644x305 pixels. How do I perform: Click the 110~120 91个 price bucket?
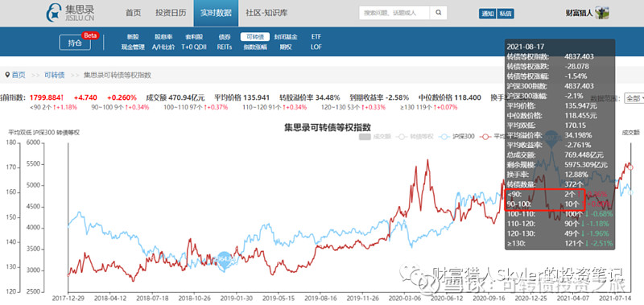(275, 107)
